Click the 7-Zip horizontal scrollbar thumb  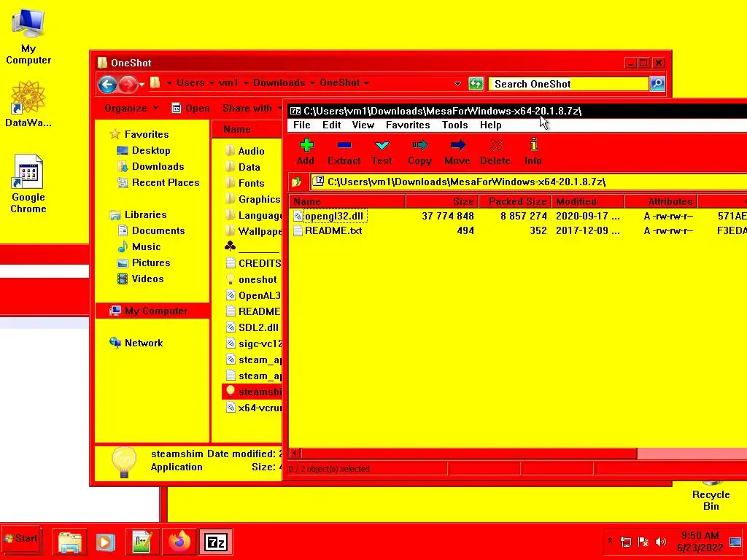tap(469, 454)
